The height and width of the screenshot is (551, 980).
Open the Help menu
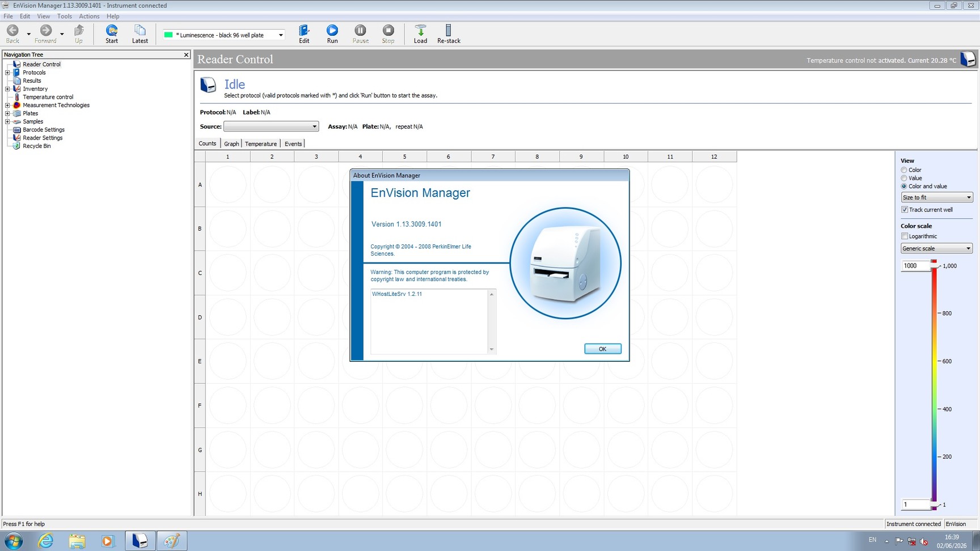pos(113,16)
